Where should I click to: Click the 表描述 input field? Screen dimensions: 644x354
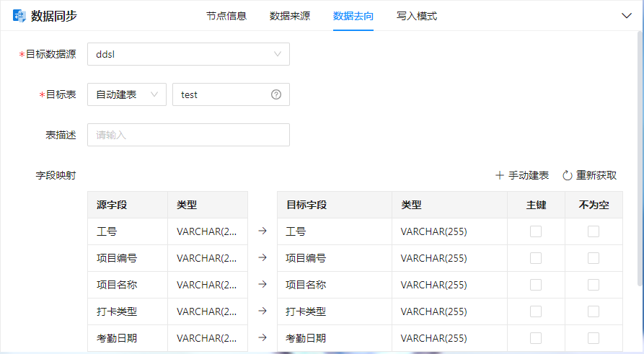(x=188, y=135)
